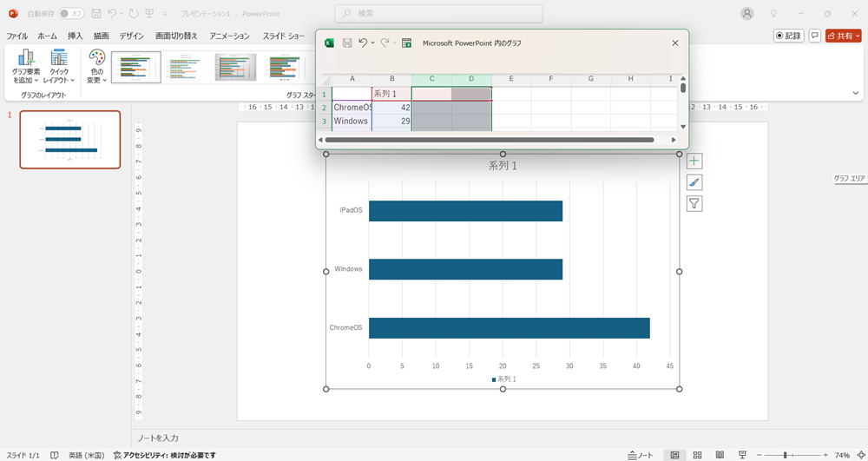This screenshot has height=461, width=868.
Task: Click アクセシビリティ: 検討が必要です status
Action: 164,455
